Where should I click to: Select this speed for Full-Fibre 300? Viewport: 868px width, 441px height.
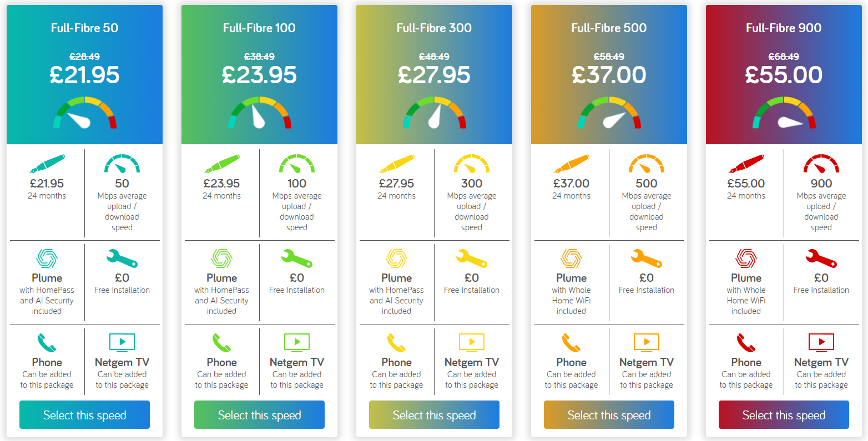pos(434,415)
